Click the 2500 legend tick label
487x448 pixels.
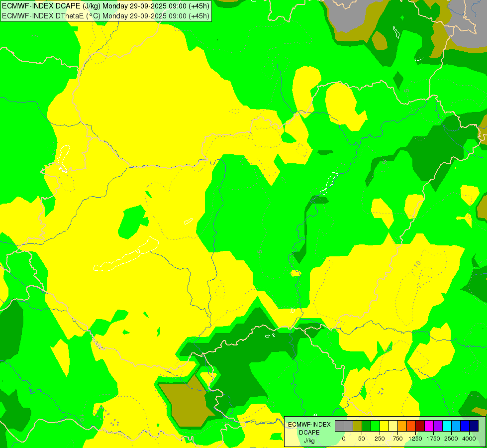pos(451,439)
